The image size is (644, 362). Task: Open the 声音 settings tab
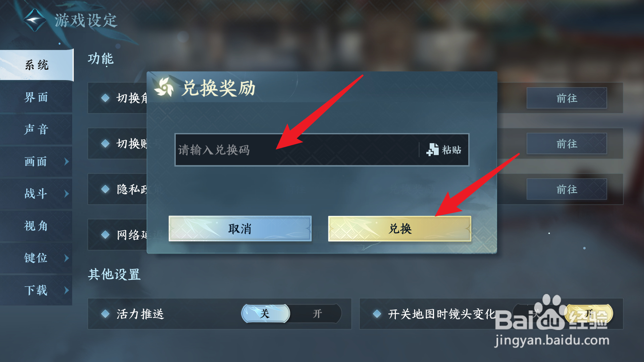[x=36, y=129]
